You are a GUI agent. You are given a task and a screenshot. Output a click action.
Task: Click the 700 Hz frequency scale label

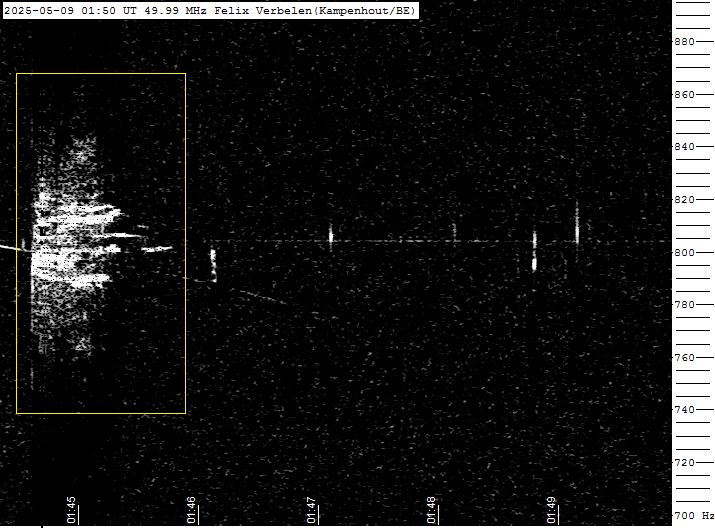(x=694, y=515)
